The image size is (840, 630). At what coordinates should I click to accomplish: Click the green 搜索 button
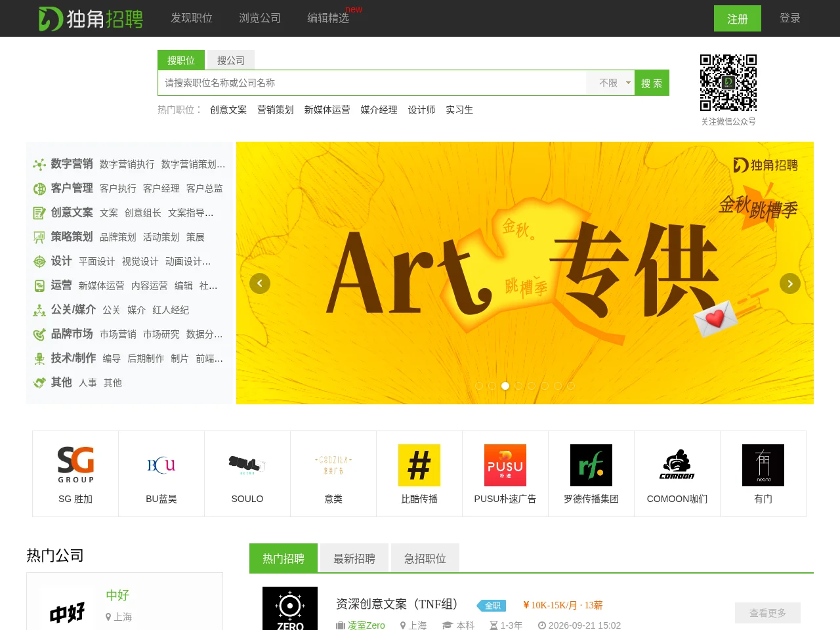coord(652,83)
